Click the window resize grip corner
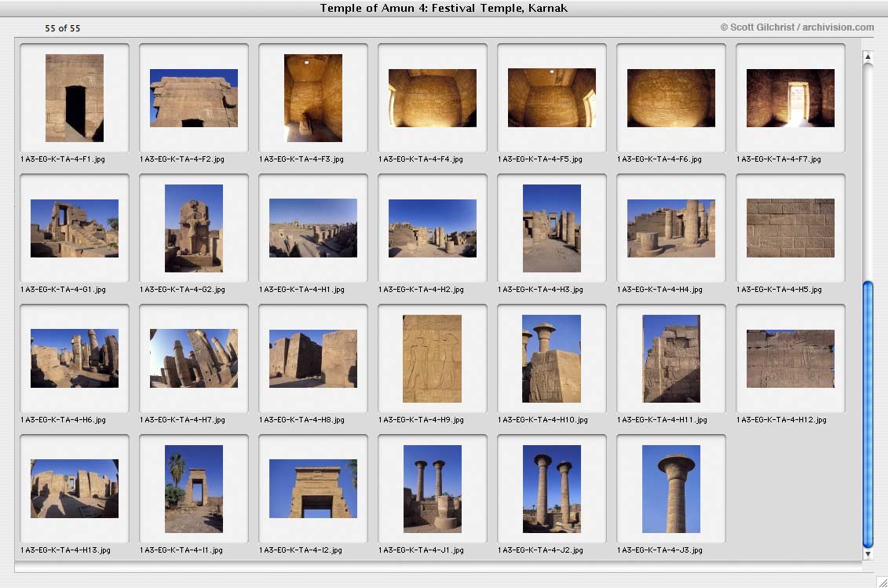 (x=882, y=583)
